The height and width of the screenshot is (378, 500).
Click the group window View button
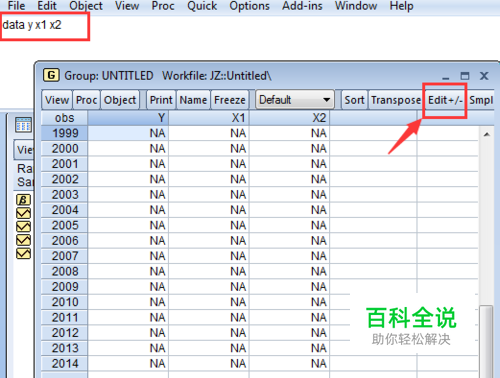click(x=57, y=100)
